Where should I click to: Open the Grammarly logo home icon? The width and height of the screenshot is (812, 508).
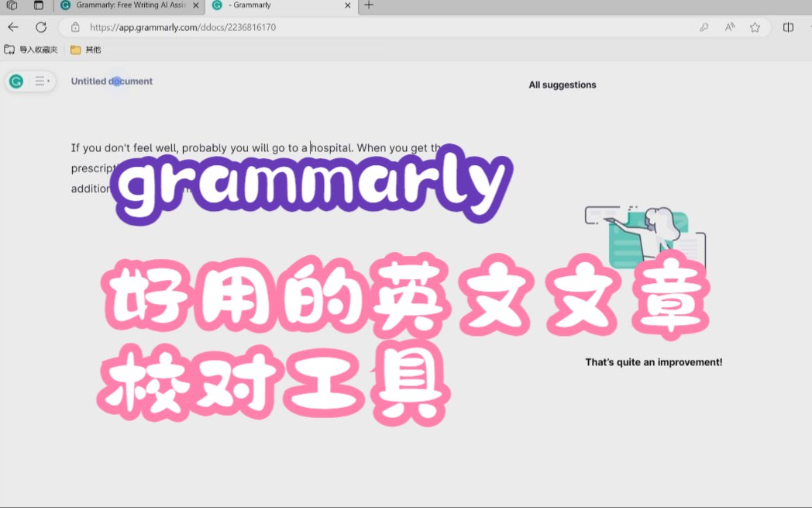pos(15,81)
